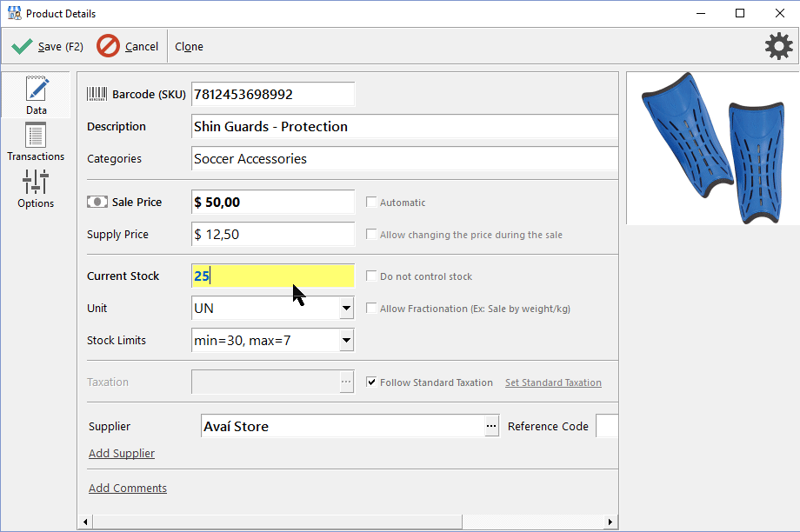Viewport: 800px width, 532px height.
Task: Switch to the Options tab label
Action: (36, 203)
